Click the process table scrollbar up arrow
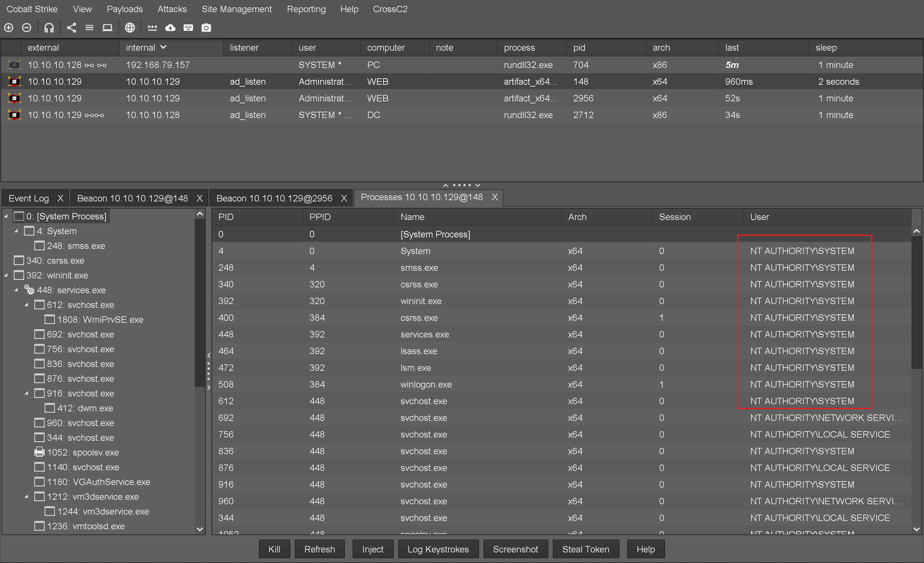 [x=917, y=231]
